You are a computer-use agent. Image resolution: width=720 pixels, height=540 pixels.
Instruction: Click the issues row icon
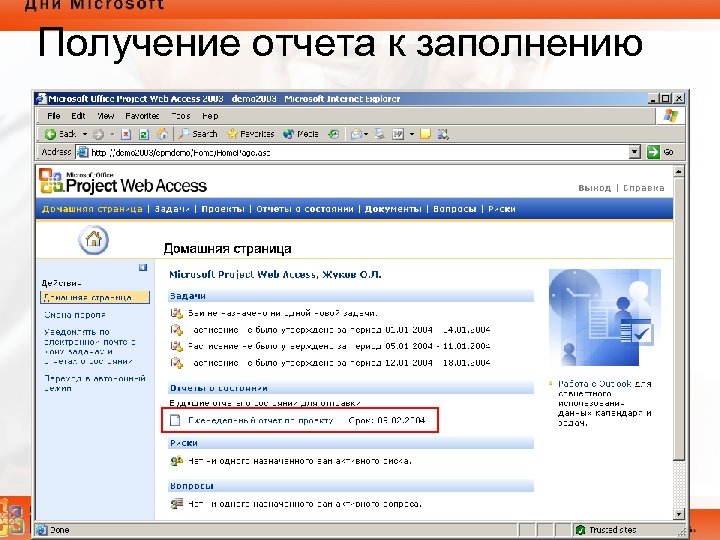177,504
